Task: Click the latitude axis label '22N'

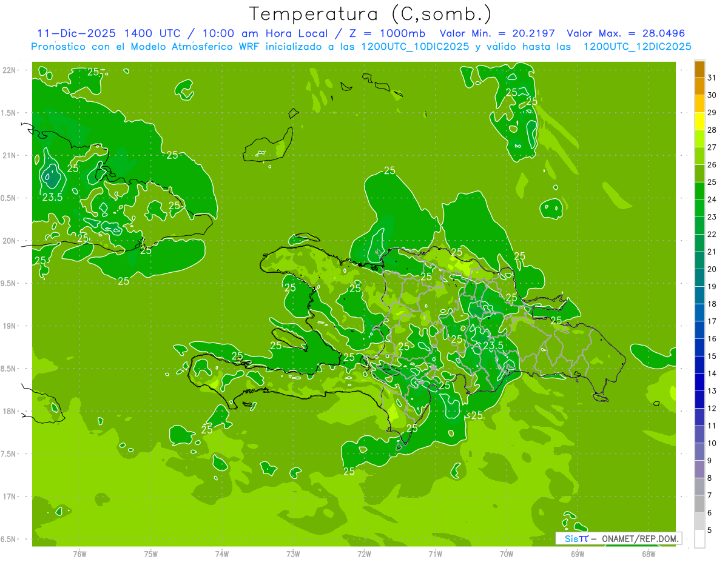Action: point(9,70)
